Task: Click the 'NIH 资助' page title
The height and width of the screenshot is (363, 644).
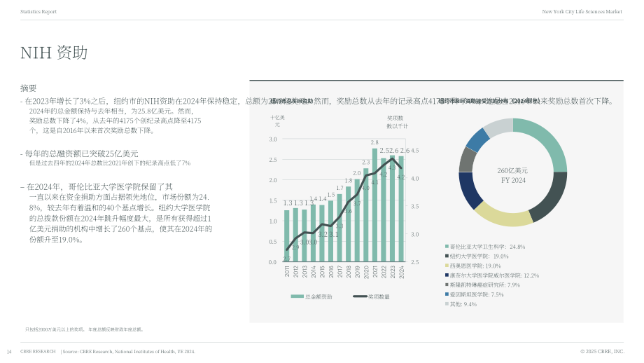Action: tap(54, 53)
